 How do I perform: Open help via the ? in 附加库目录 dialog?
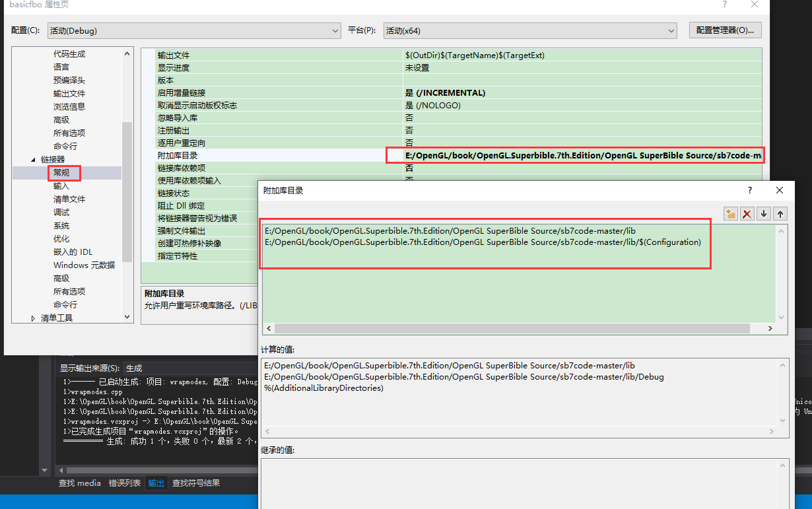[749, 190]
